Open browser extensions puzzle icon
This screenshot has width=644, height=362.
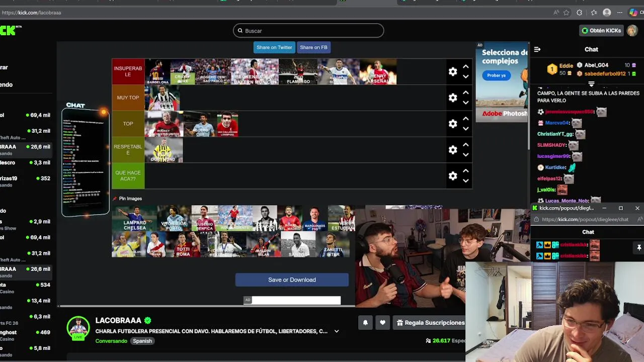tap(580, 13)
